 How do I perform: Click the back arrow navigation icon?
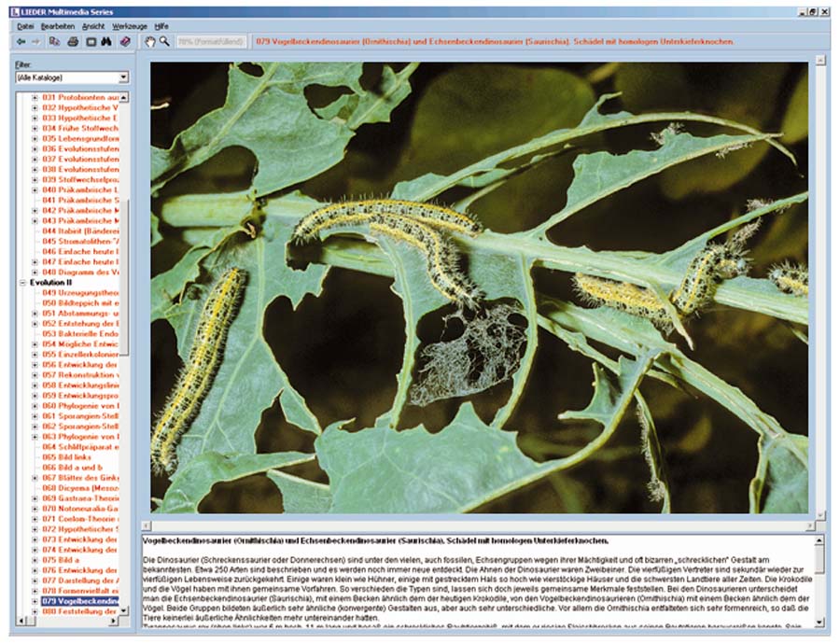point(21,42)
